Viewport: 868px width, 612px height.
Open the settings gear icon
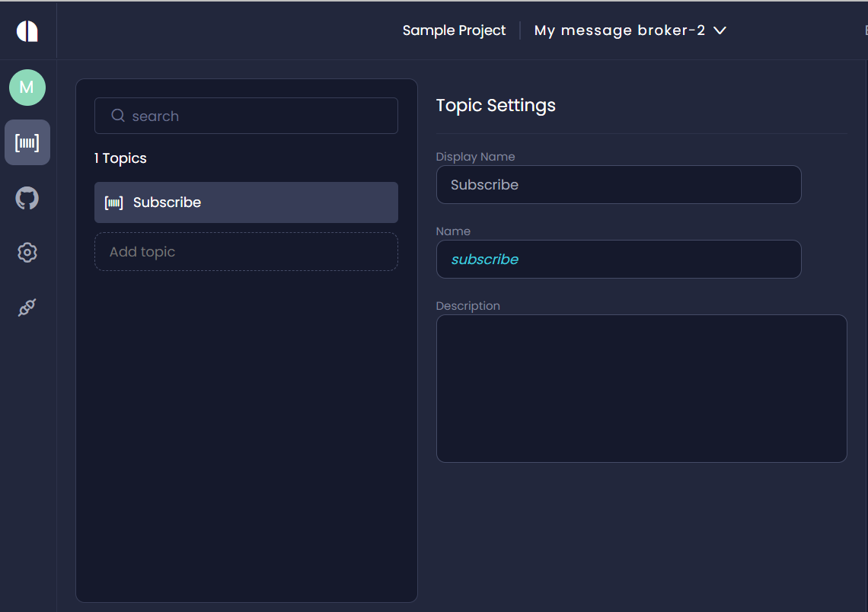(x=27, y=253)
